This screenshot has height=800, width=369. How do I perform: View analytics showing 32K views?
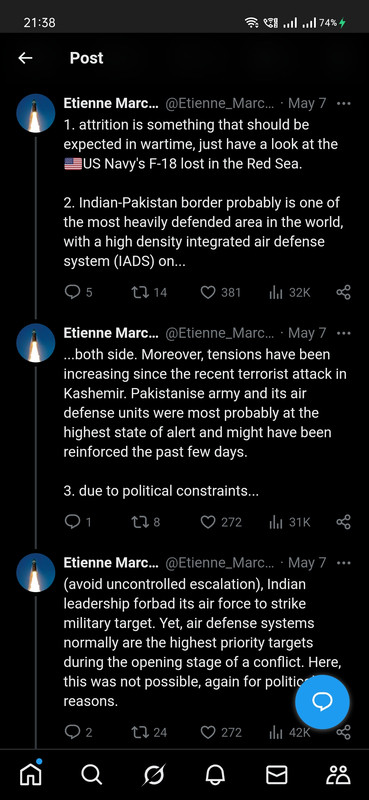click(x=289, y=292)
